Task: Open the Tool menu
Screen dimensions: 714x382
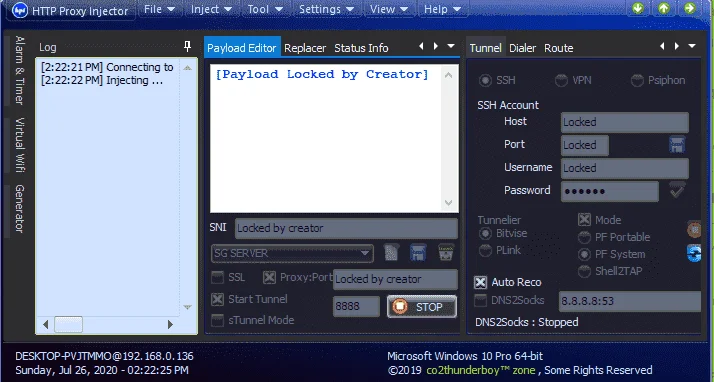Action: tap(265, 9)
